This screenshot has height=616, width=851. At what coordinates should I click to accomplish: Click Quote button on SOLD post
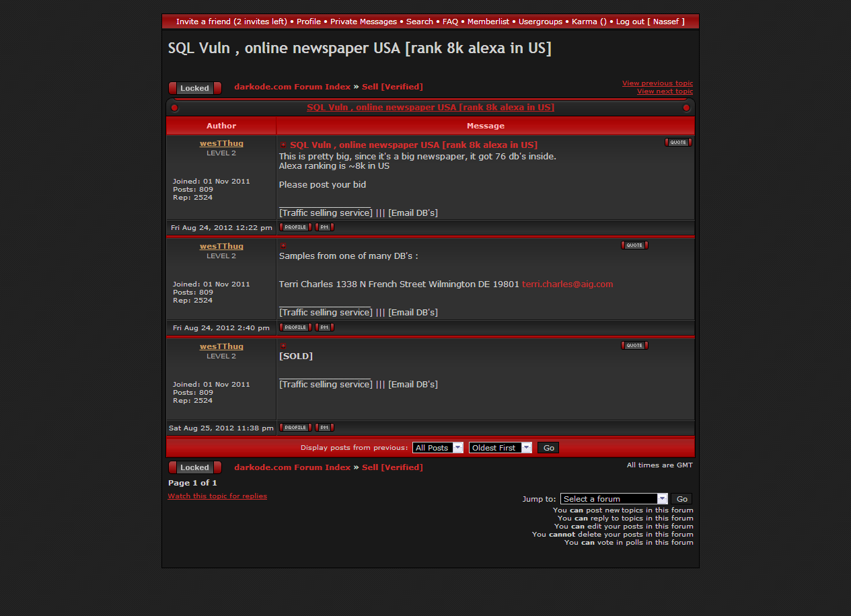pyautogui.click(x=634, y=346)
